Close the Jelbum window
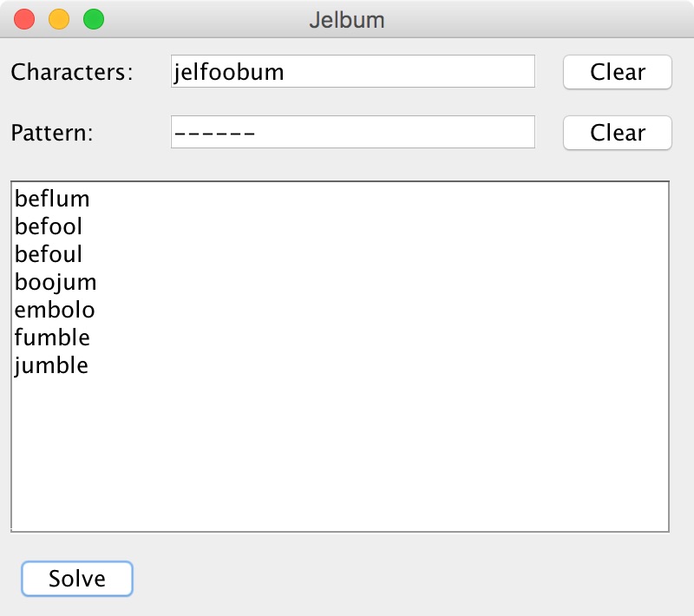 25,19
